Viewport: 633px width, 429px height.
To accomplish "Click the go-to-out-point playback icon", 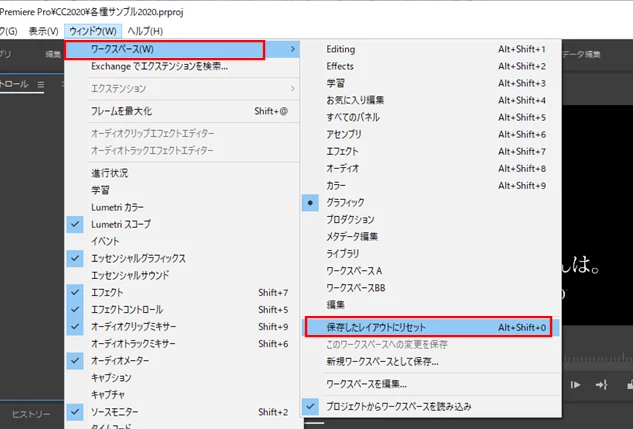I will (x=602, y=385).
